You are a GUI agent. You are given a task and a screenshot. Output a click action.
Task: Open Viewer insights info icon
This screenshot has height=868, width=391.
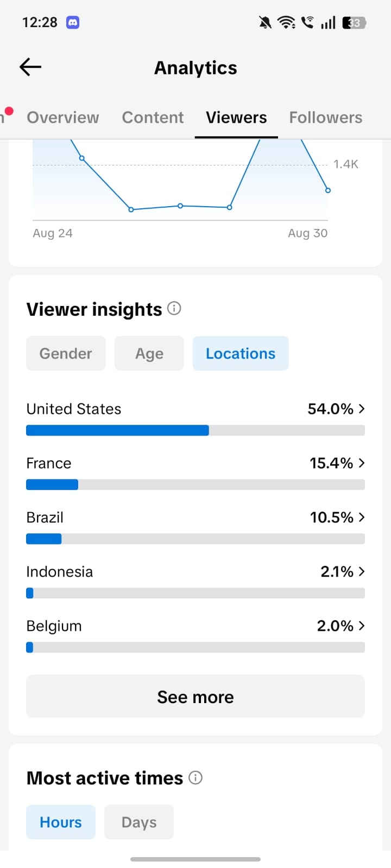174,308
